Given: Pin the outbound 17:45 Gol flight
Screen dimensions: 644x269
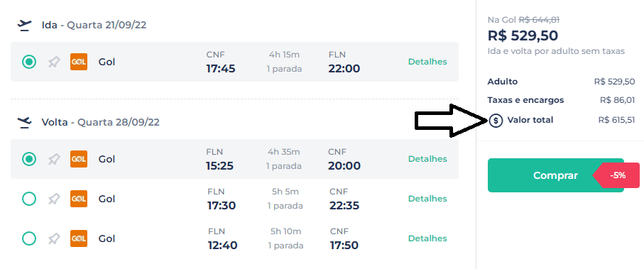Looking at the screenshot, I should 54,62.
